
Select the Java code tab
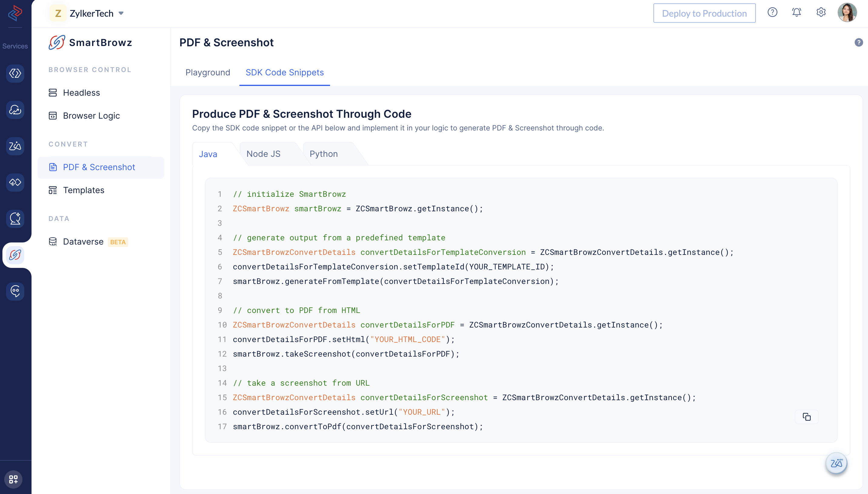(208, 154)
